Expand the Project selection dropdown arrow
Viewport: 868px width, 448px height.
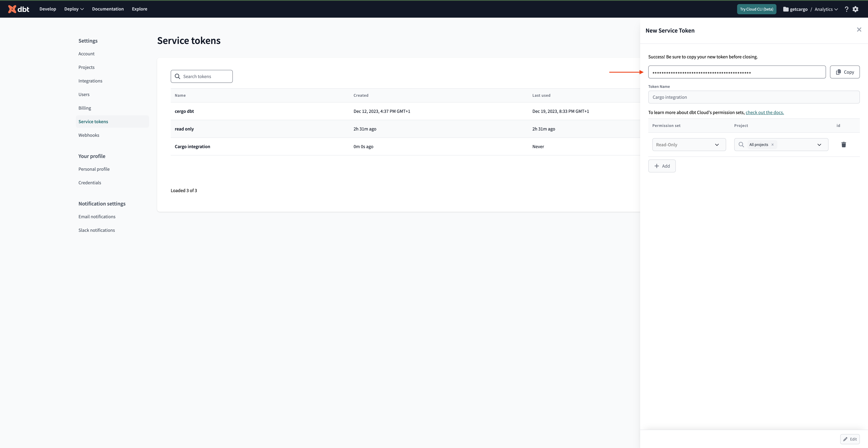[x=819, y=145]
